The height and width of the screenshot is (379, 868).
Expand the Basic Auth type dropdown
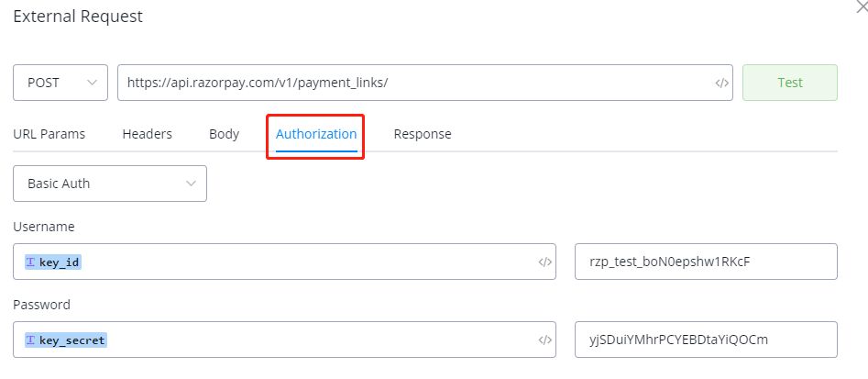coord(110,184)
